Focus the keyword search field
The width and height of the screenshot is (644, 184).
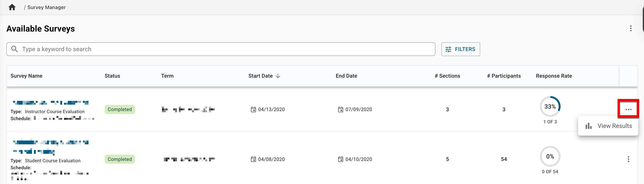point(225,49)
